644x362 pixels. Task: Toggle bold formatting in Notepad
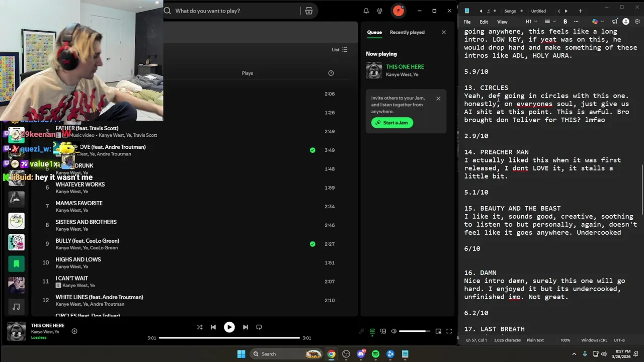coord(565,22)
